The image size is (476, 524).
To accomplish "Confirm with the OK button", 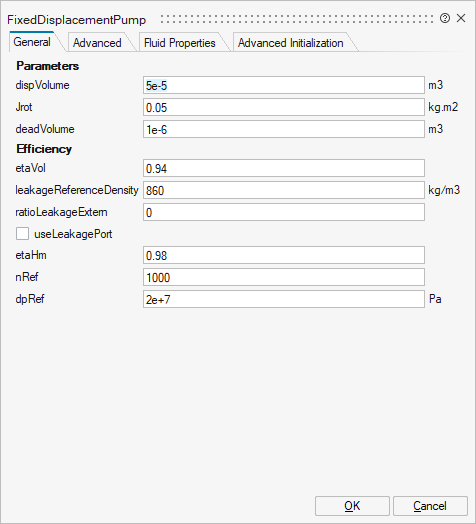I will (352, 506).
